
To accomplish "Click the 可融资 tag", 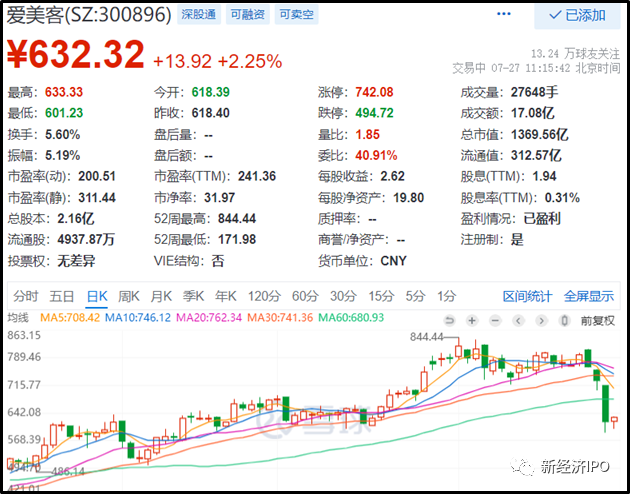I will tap(248, 15).
